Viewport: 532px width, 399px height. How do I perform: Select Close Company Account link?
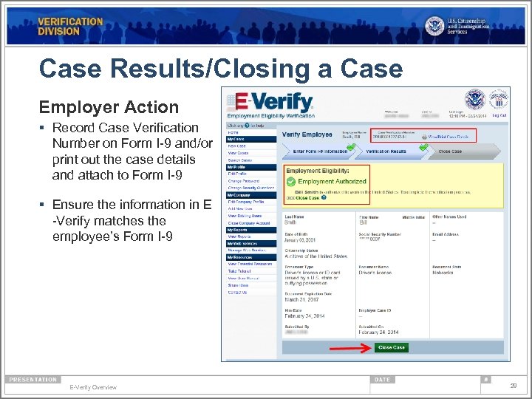pos(249,223)
